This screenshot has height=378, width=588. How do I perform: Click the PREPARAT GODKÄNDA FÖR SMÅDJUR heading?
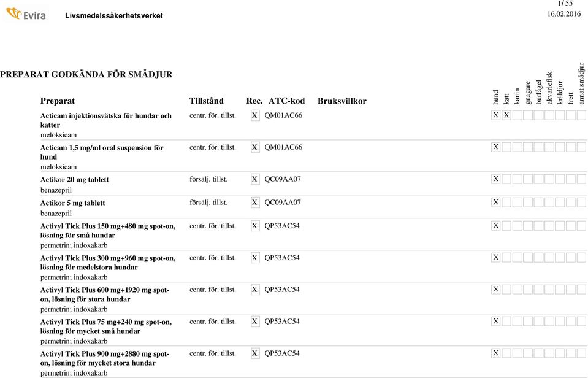86,74
